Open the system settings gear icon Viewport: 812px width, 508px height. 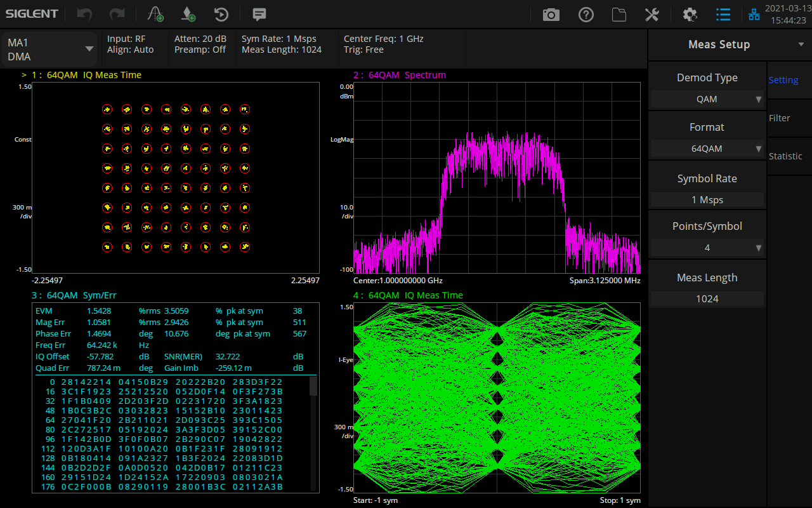690,14
